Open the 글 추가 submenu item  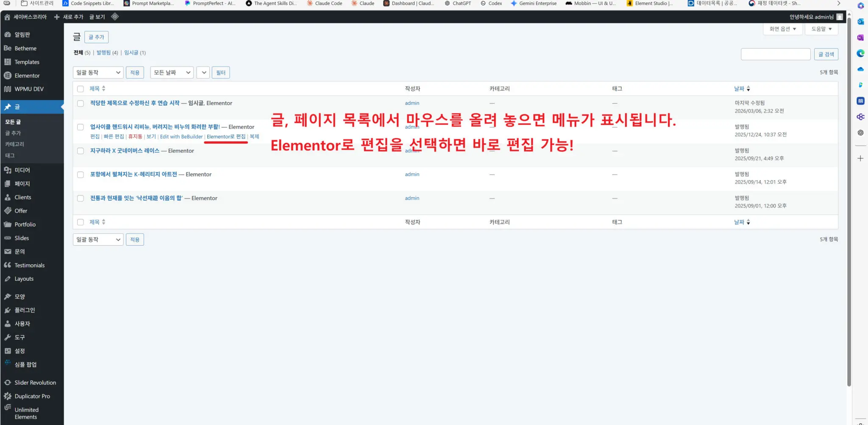tap(13, 133)
